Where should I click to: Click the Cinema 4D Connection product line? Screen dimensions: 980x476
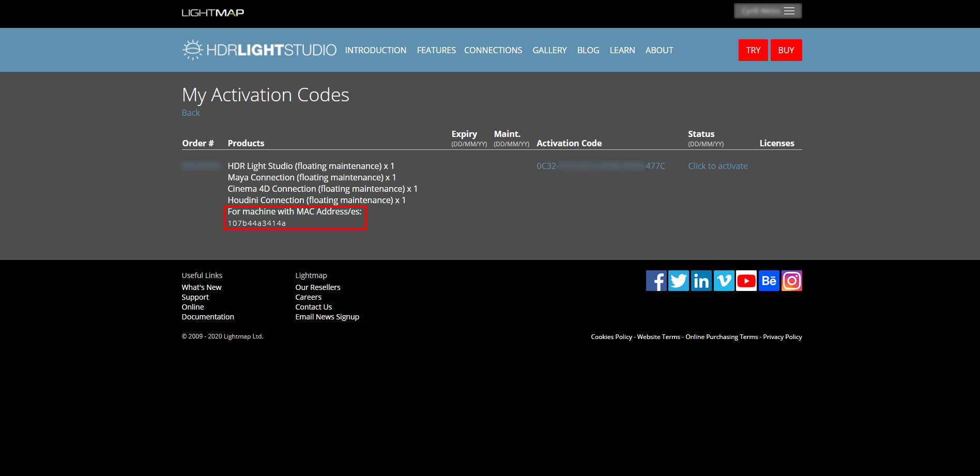pos(323,189)
